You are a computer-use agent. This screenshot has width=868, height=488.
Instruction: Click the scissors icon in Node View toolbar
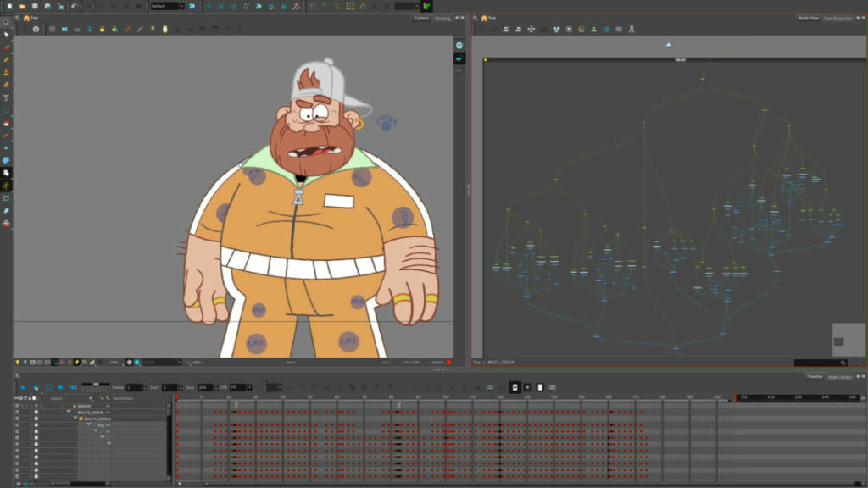click(632, 29)
